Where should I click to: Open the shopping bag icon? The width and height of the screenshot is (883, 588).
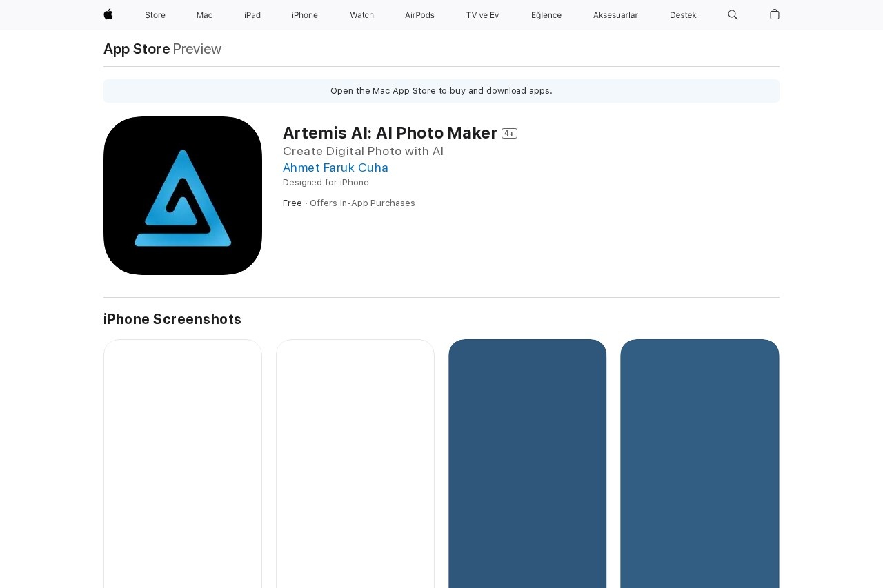775,14
